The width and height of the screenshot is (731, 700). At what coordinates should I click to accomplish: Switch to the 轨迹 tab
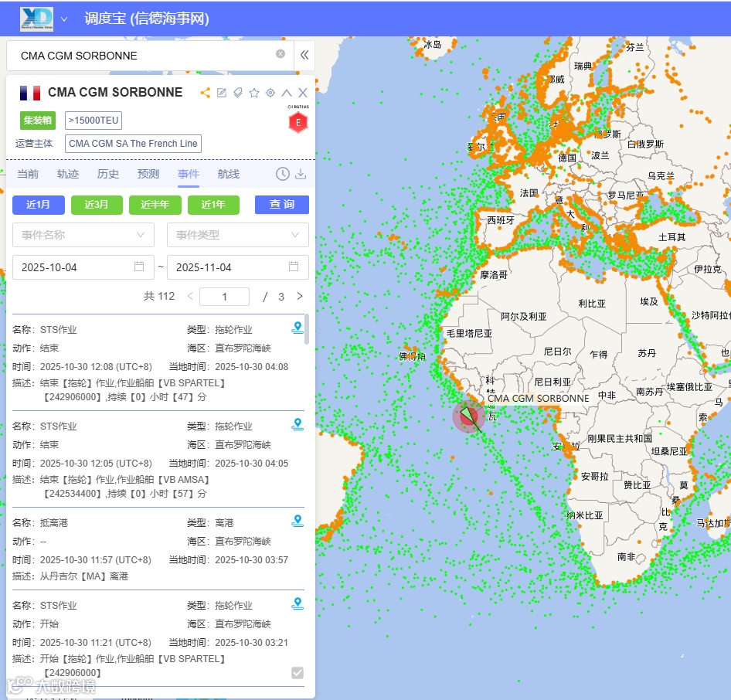coord(68,174)
